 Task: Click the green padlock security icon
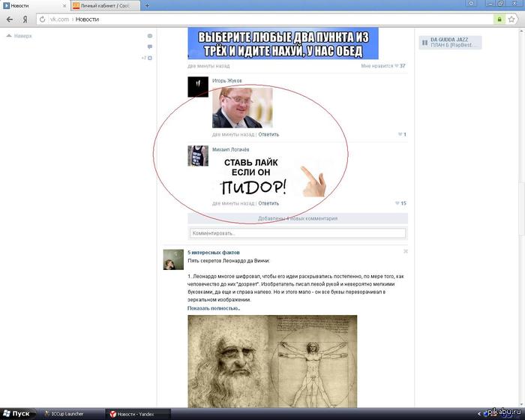click(499, 19)
